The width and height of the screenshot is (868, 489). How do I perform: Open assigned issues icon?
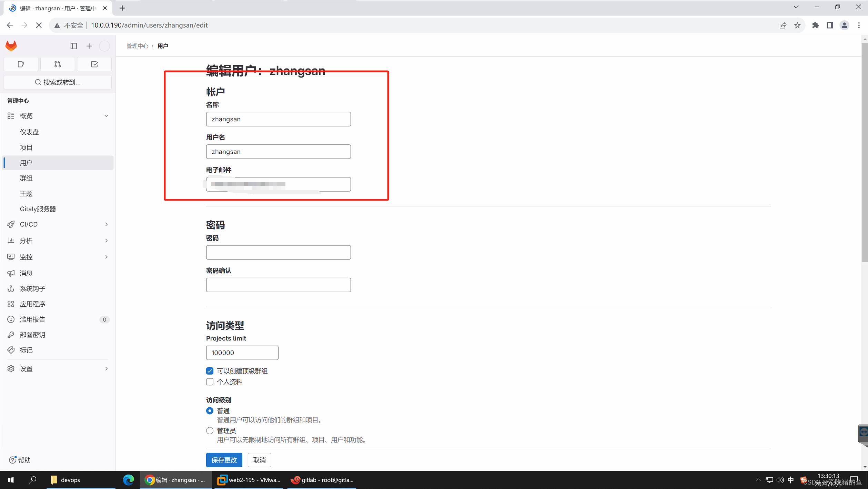click(21, 64)
